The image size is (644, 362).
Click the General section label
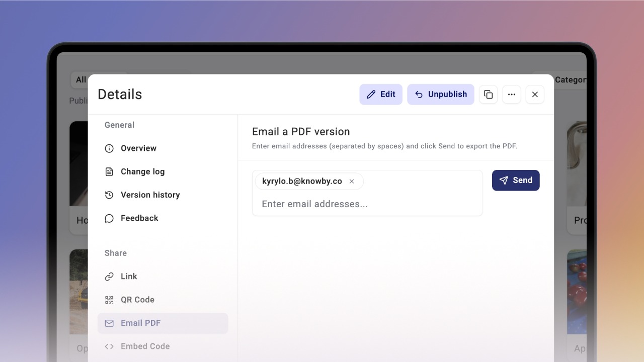119,125
